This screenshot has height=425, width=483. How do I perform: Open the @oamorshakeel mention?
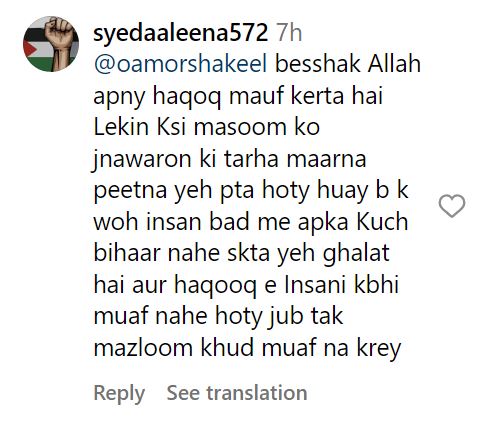coord(180,64)
